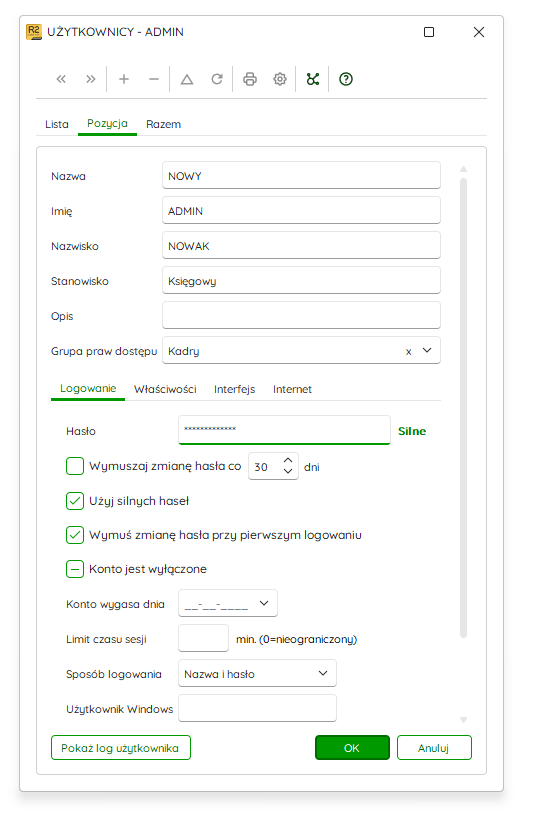Screen dimensions: 540x824
Task: Select the Pozycja tab
Action: pos(107,123)
